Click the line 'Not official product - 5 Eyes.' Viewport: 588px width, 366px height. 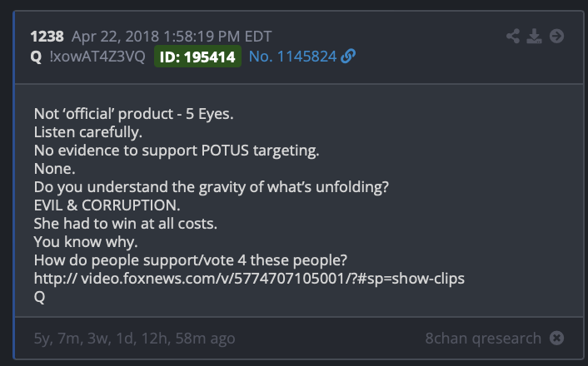click(x=133, y=114)
